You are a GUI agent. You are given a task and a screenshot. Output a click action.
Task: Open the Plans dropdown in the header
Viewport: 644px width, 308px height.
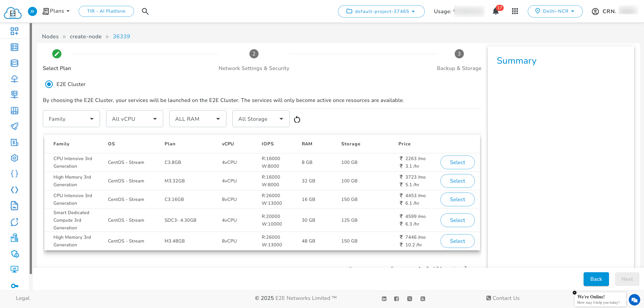tap(56, 11)
